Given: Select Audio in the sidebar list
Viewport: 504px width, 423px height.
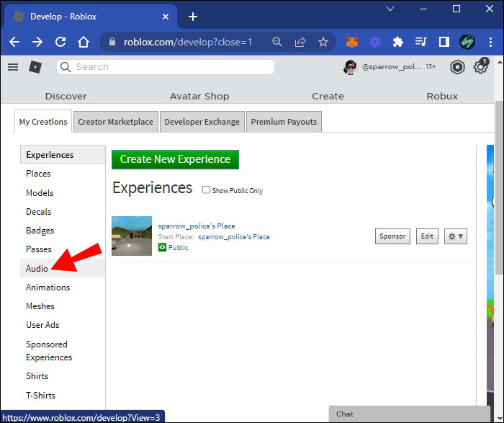Looking at the screenshot, I should click(37, 268).
